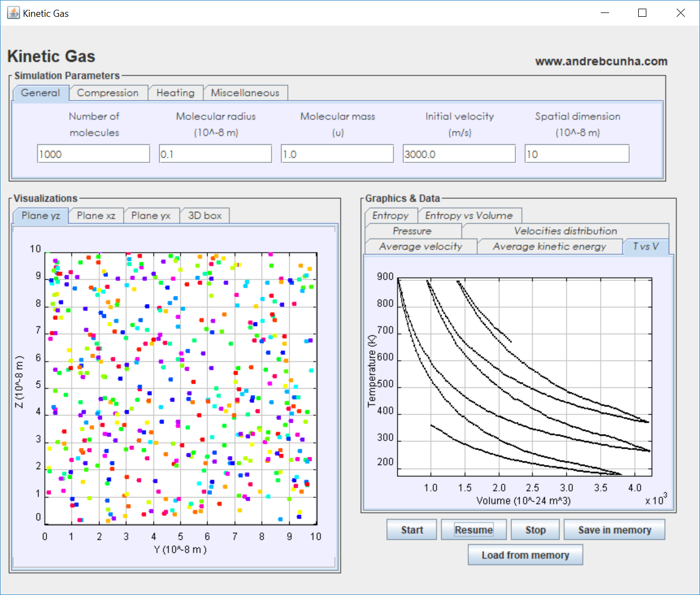Click the Initial velocity input field
This screenshot has width=700, height=595.
459,154
